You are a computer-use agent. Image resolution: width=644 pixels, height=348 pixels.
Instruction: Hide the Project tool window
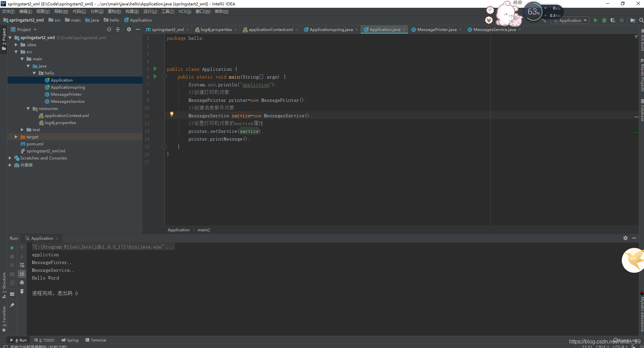click(x=138, y=30)
